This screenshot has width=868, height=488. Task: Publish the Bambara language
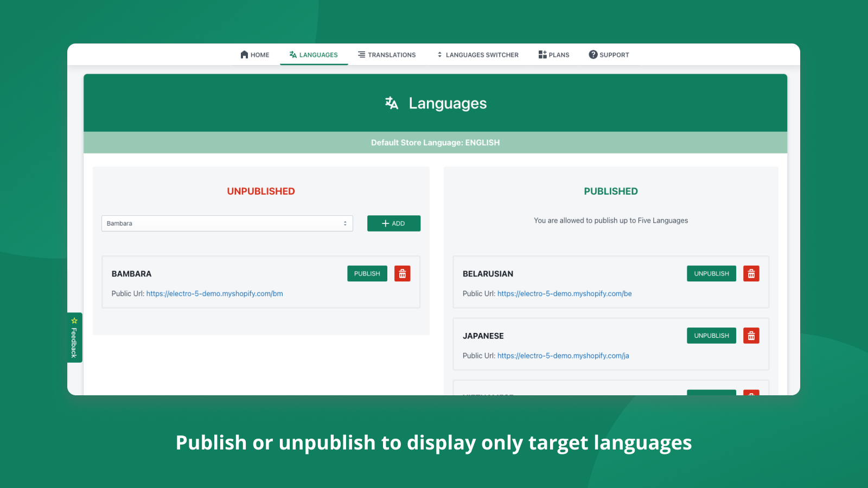tap(367, 274)
